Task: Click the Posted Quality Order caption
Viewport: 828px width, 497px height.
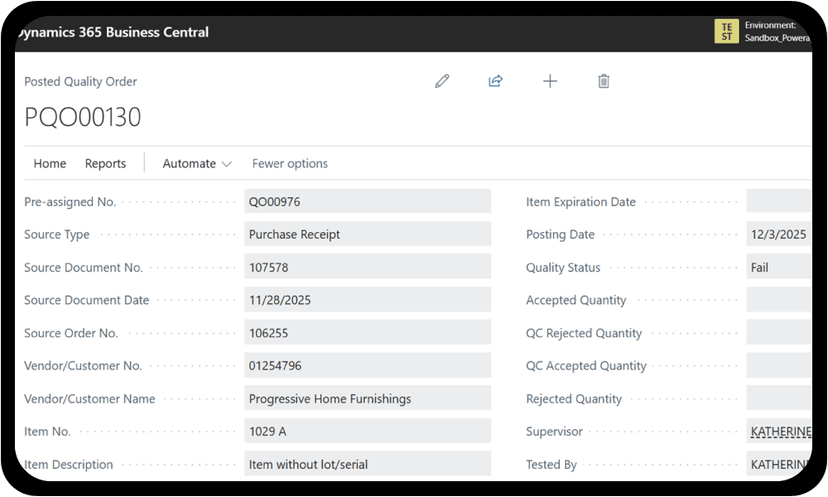Action: [80, 81]
